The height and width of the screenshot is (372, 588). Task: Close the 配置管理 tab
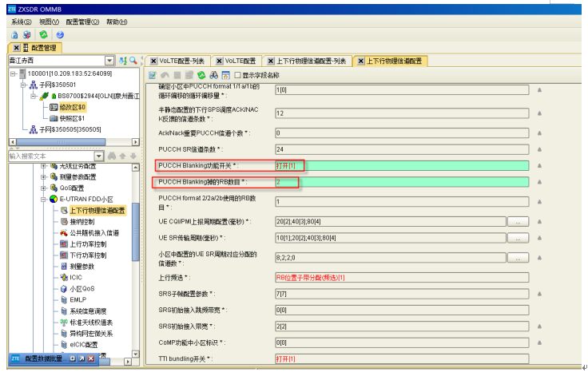pos(17,48)
